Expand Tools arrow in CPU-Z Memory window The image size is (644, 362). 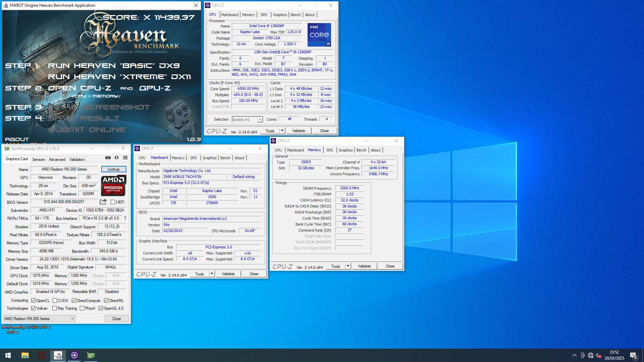348,266
